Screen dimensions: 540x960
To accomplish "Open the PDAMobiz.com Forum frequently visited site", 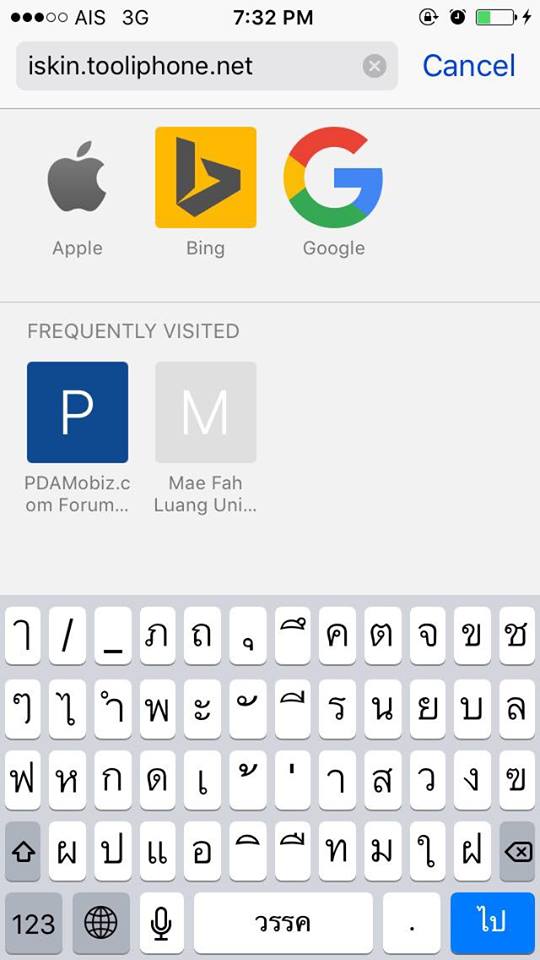I will [77, 438].
